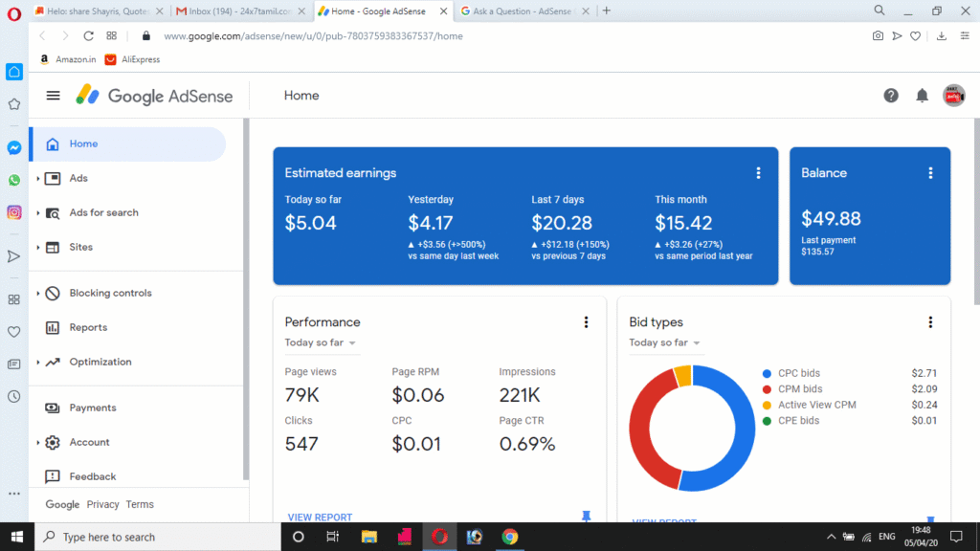This screenshot has height=551, width=980.
Task: Open the notifications bell icon
Action: point(922,96)
